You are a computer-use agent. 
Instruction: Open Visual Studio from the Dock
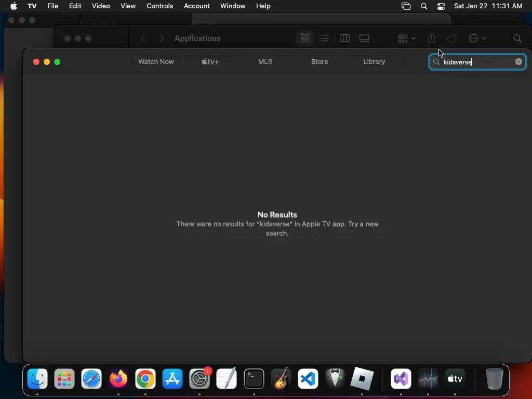(x=401, y=378)
